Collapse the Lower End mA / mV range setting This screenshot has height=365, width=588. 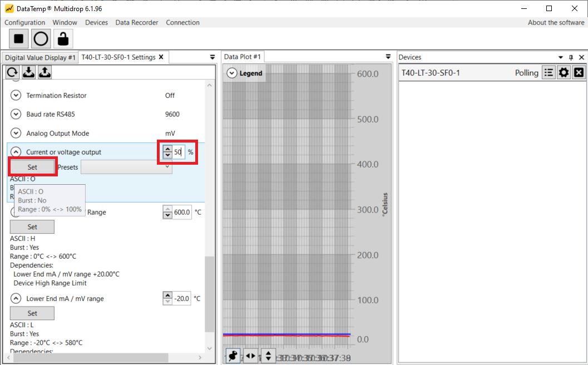coord(16,299)
